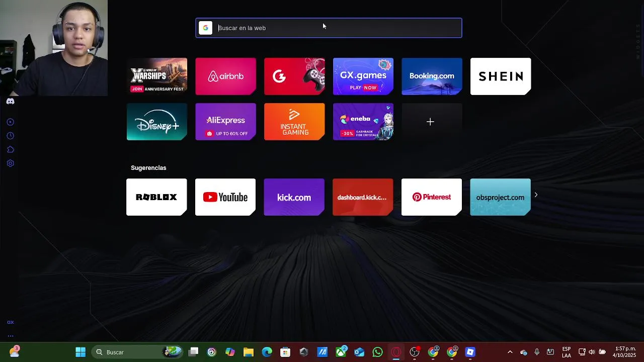The image size is (644, 362).
Task: Open the World of Warships speed dial
Action: tap(157, 76)
